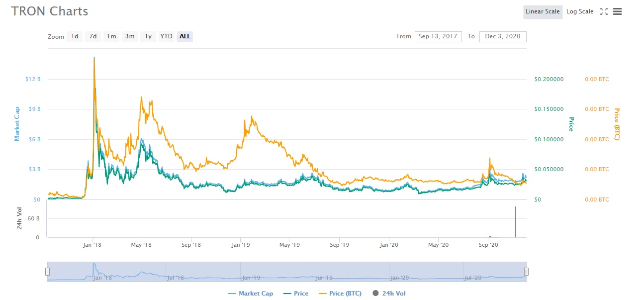Click the $12 B market cap axis label
Viewport: 644px width, 300px height.
pyautogui.click(x=33, y=79)
